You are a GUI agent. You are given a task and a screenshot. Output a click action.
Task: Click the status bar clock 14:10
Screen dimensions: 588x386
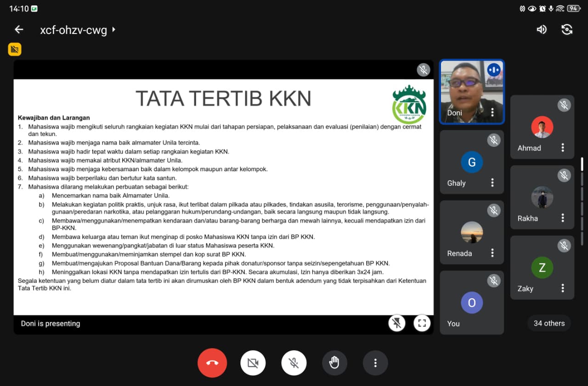(x=19, y=9)
